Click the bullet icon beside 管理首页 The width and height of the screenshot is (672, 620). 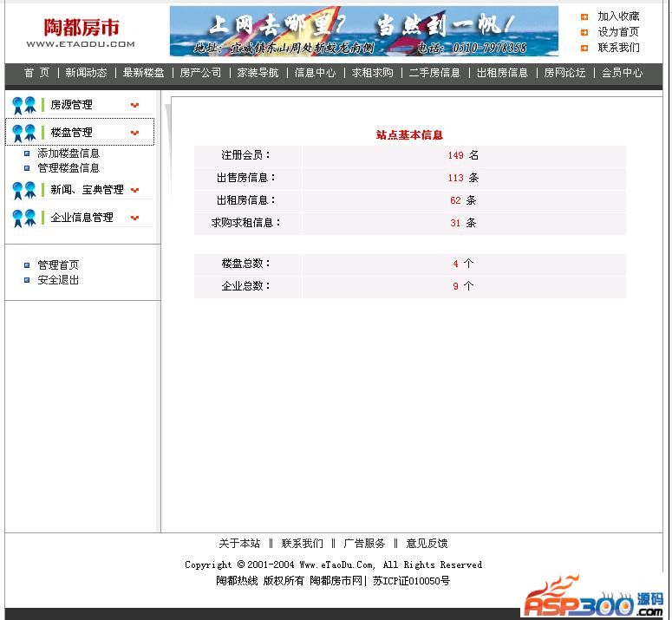pyautogui.click(x=27, y=265)
